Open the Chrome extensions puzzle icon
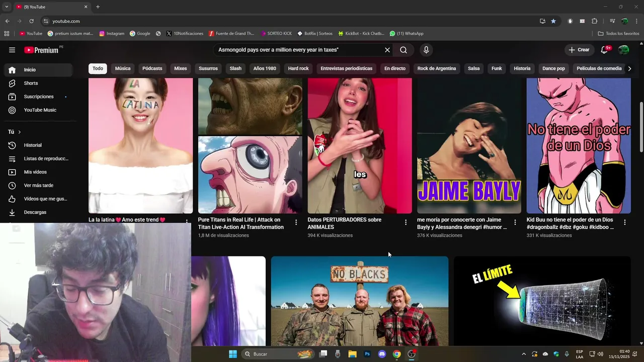644x362 pixels. 594,21
